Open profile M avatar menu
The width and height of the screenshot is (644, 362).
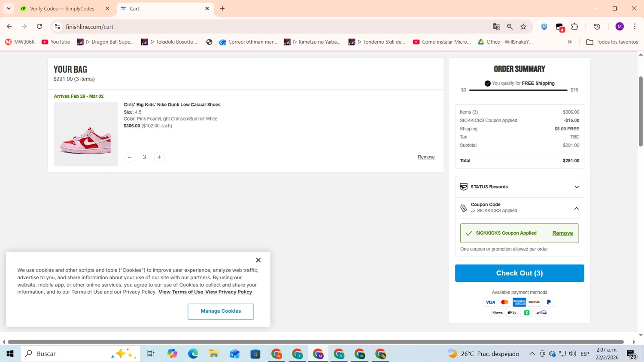(620, 27)
